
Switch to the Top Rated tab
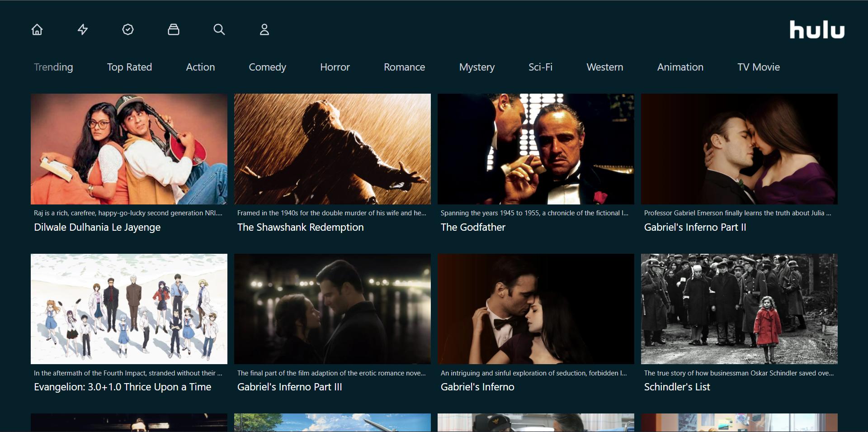[x=129, y=67]
